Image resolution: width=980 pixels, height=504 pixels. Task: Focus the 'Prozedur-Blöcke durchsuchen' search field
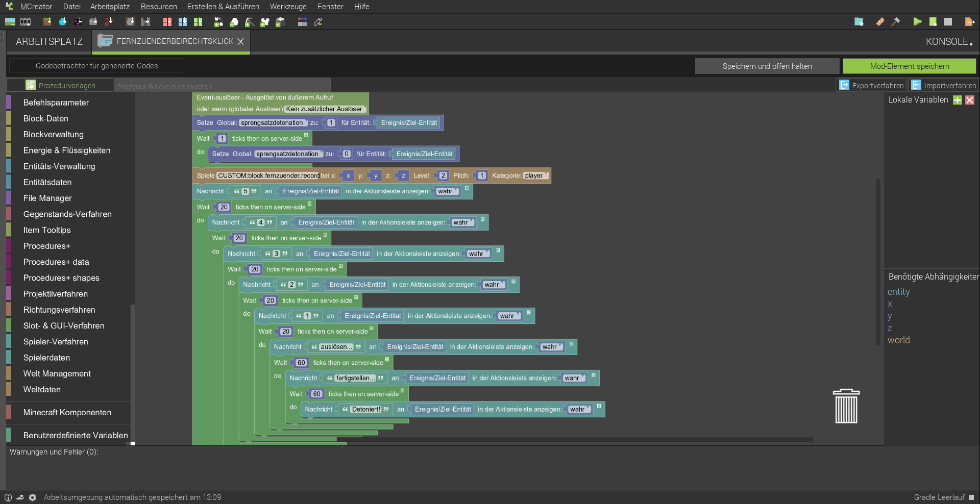point(222,86)
